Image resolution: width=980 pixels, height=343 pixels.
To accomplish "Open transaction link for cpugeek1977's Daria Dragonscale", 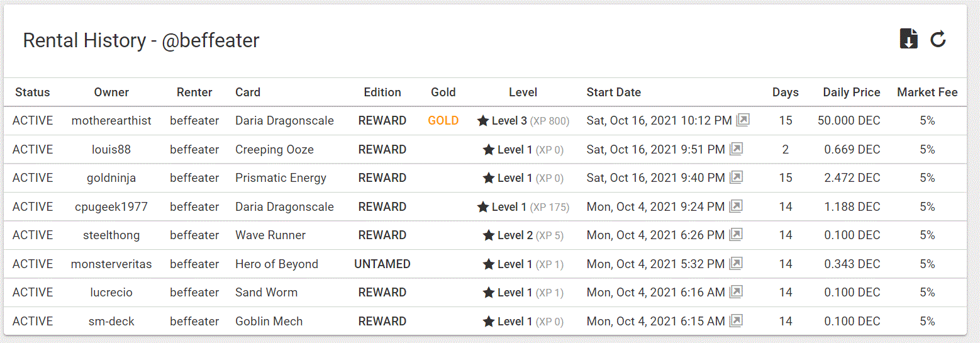I will pos(736,206).
